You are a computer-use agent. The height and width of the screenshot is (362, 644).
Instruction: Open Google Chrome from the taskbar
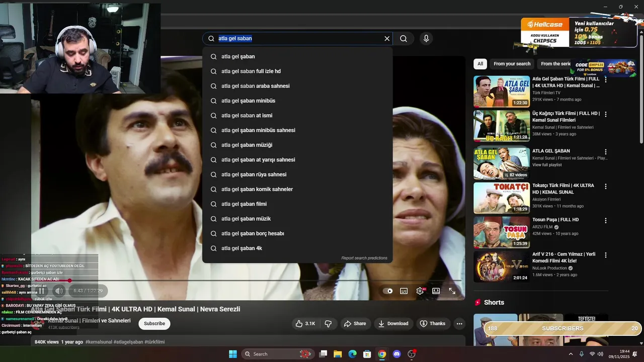tap(382, 354)
